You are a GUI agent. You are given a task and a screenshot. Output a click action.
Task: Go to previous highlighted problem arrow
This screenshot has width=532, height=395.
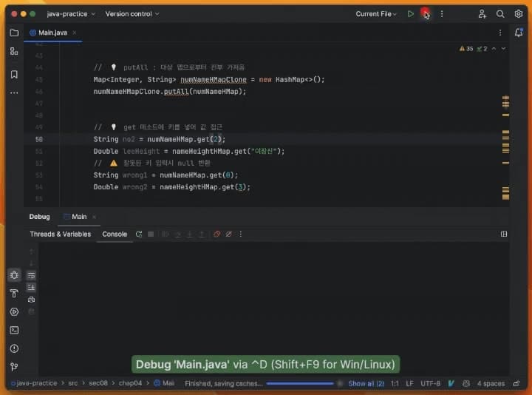494,49
